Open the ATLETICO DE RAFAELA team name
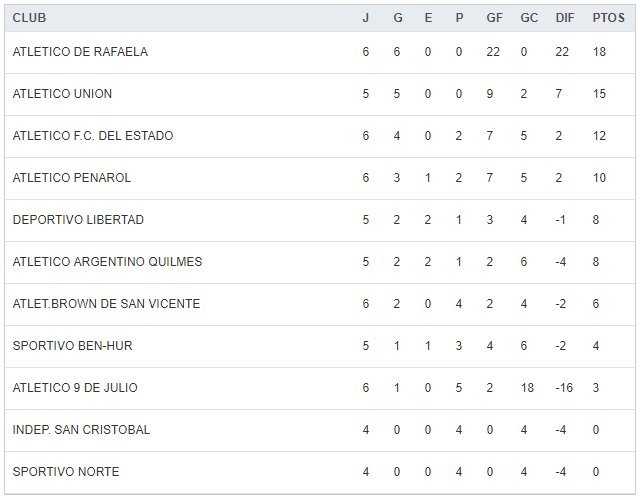640x500 pixels. [x=80, y=52]
